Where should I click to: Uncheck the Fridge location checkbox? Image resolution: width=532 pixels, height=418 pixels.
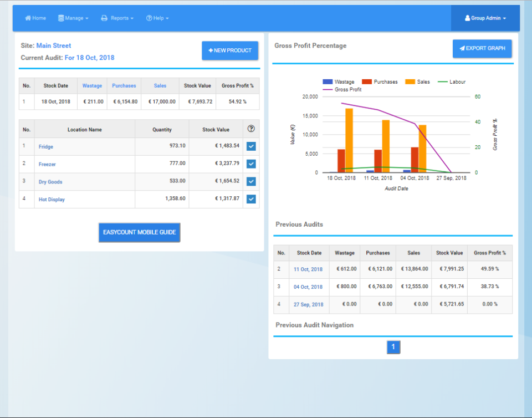250,146
